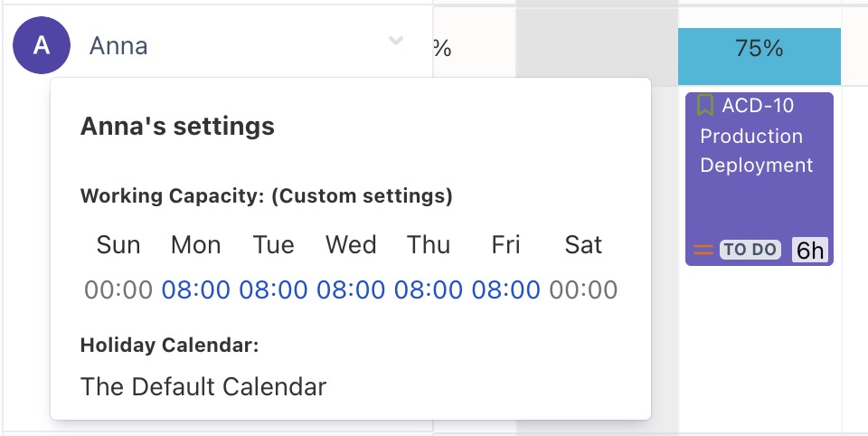Select the 75% capacity bar

[759, 49]
